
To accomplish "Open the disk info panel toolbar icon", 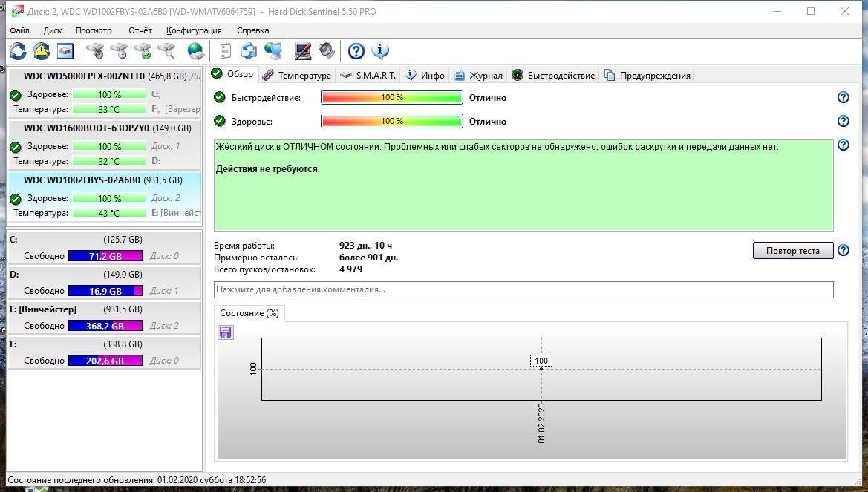I will (65, 51).
